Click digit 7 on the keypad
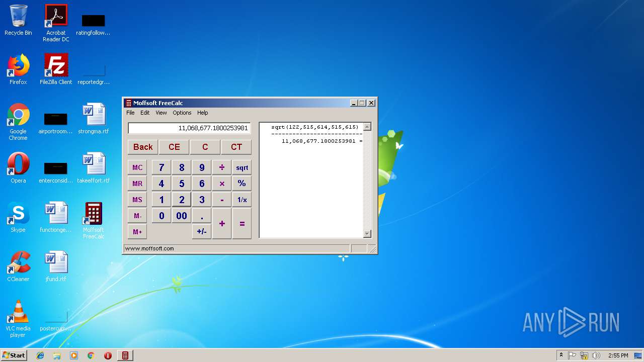The height and width of the screenshot is (362, 644). (x=162, y=167)
